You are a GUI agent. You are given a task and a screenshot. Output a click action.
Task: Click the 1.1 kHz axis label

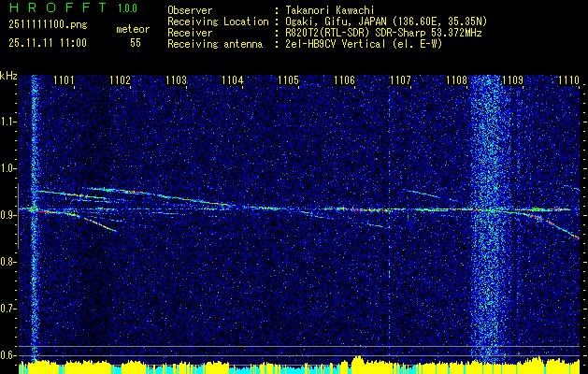[8, 122]
